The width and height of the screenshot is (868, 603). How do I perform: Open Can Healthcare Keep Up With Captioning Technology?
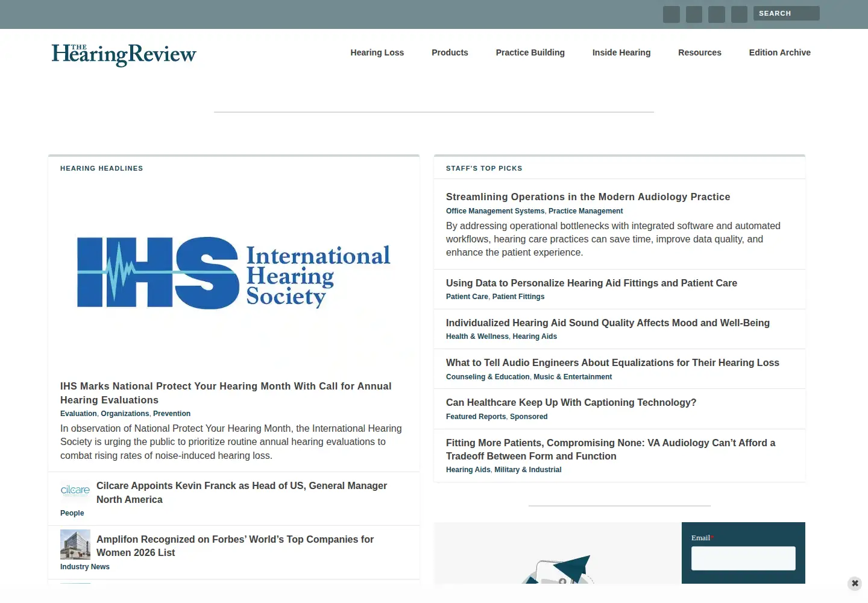coord(571,402)
